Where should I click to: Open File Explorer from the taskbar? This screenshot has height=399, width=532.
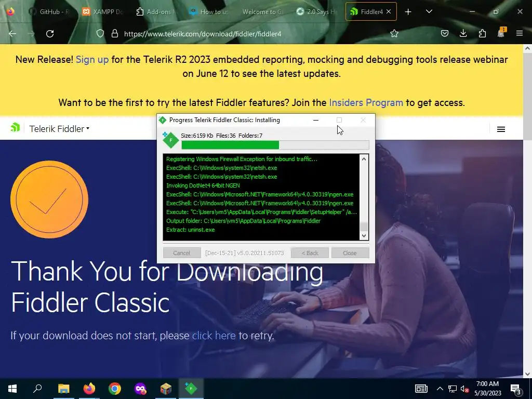click(63, 389)
